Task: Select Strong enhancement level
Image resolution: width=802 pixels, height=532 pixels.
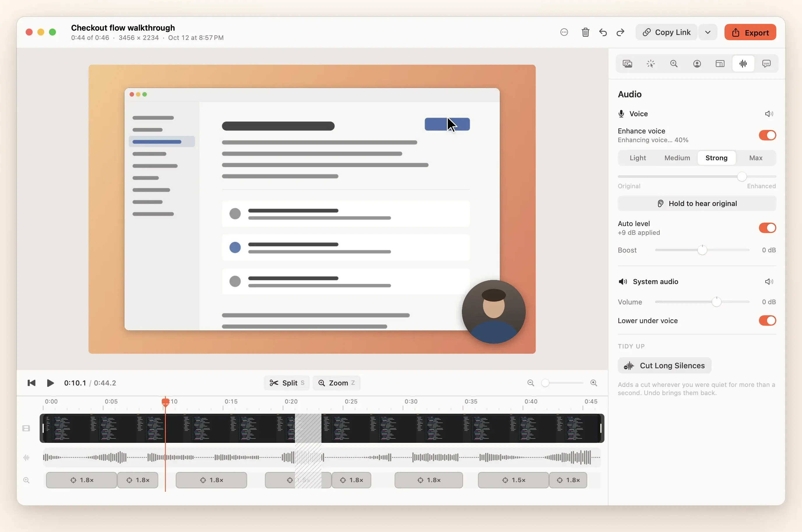Action: tap(716, 158)
